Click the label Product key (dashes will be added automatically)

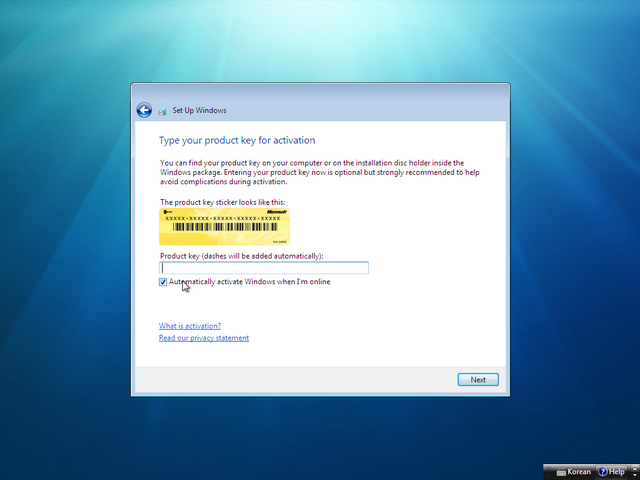click(242, 256)
